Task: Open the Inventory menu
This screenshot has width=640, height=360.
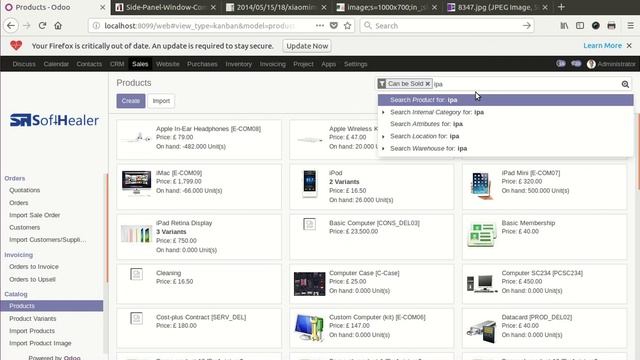Action: click(238, 64)
